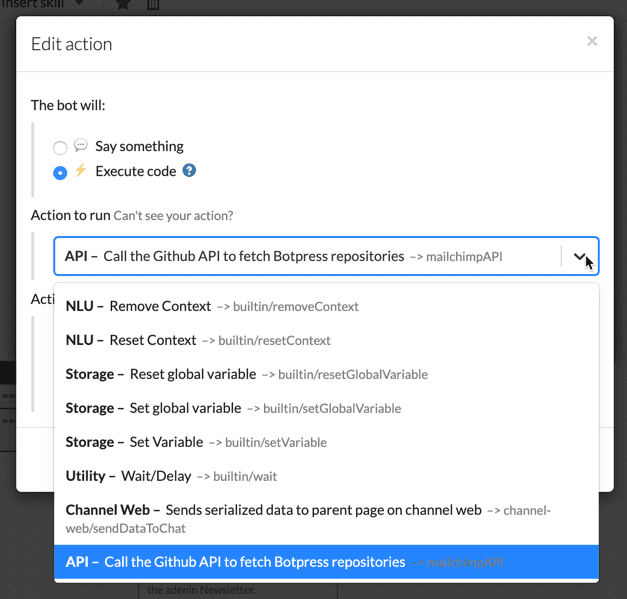Select the Execute code radio button
Image resolution: width=627 pixels, height=599 pixels.
click(x=60, y=173)
